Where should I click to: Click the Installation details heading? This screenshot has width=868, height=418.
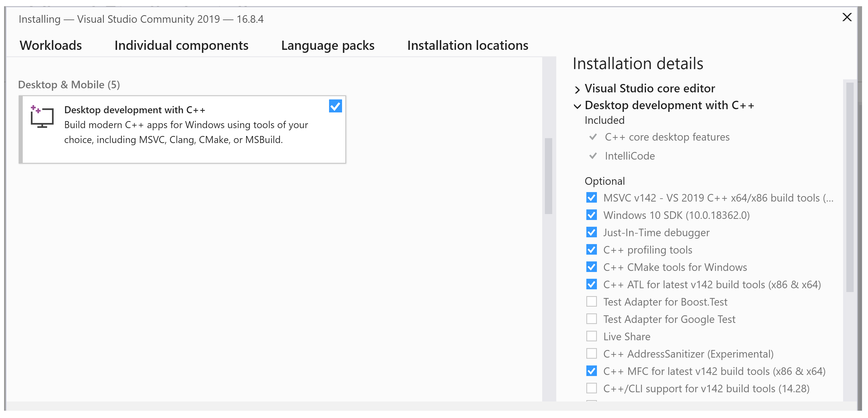[638, 64]
